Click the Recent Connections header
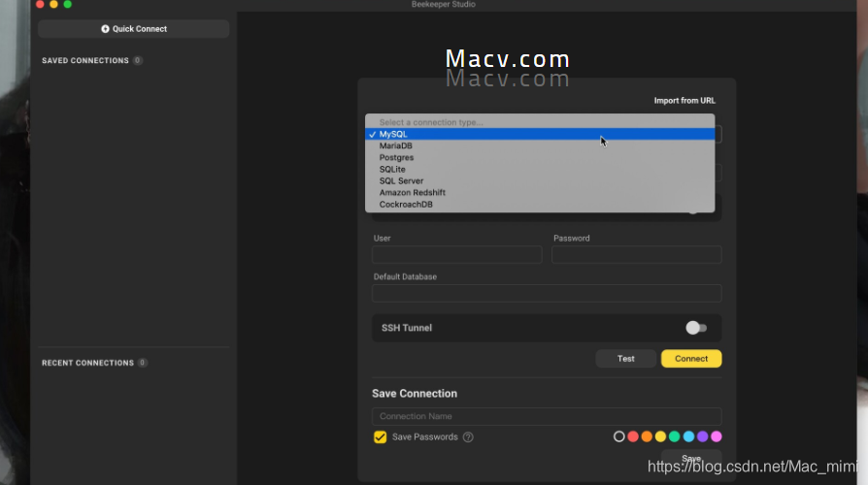The image size is (868, 485). (x=88, y=363)
